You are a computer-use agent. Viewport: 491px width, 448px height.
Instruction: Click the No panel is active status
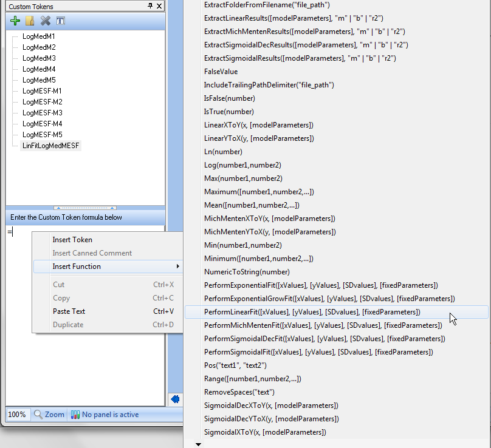(x=105, y=415)
